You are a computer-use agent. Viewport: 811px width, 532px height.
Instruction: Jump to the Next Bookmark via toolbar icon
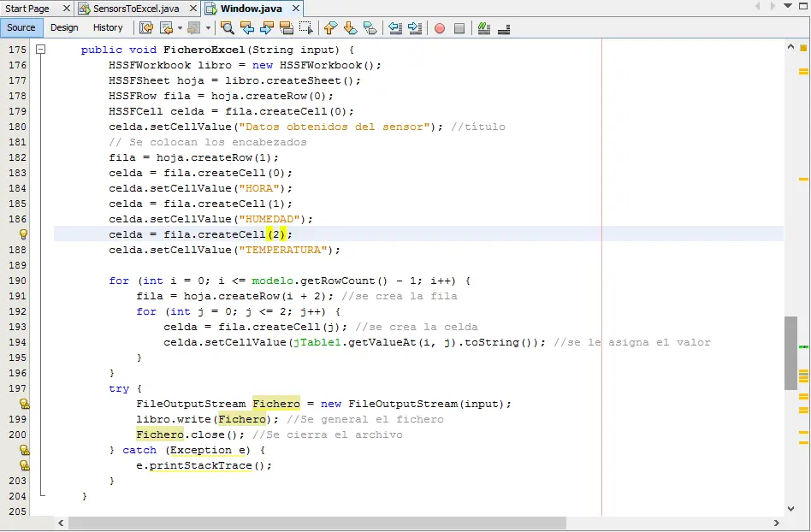pyautogui.click(x=350, y=28)
